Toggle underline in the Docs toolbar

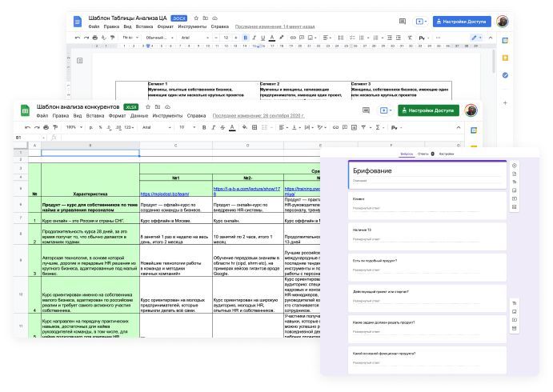[262, 38]
